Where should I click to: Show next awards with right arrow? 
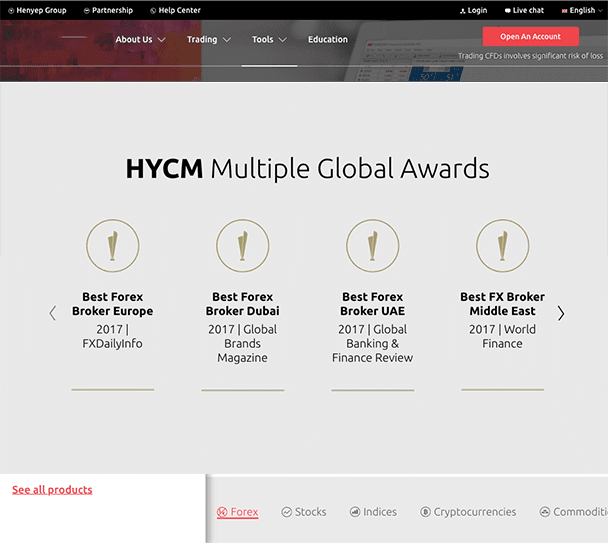[x=561, y=313]
